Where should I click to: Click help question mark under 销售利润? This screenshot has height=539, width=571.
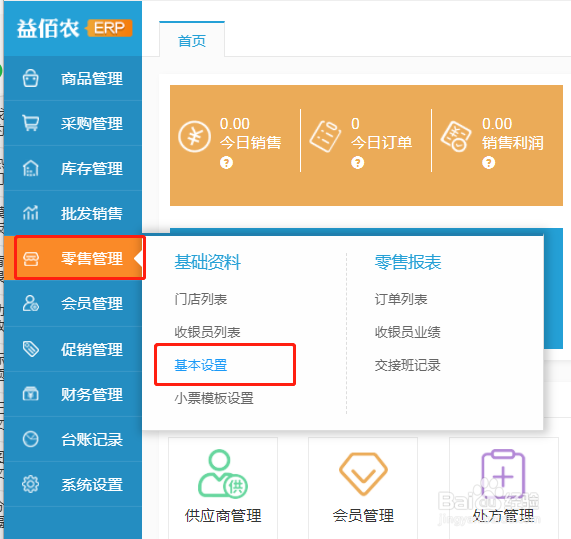coord(488,162)
